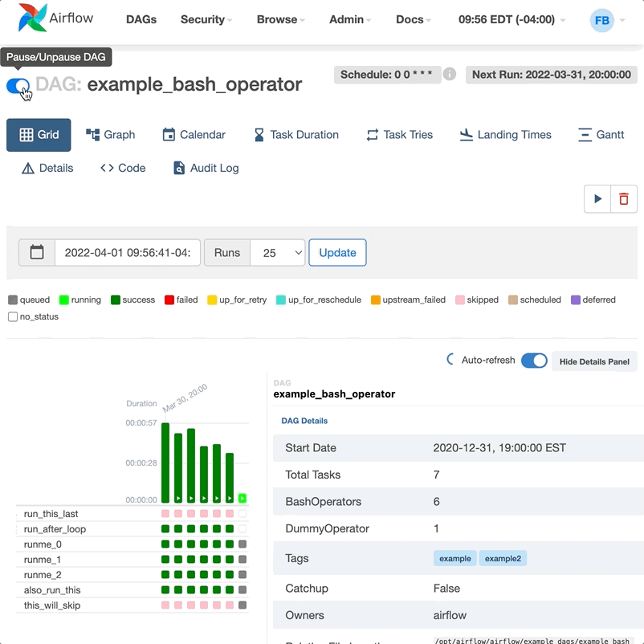Screen dimensions: 644x644
Task: Select the tallest first DAG run bar
Action: [x=165, y=463]
